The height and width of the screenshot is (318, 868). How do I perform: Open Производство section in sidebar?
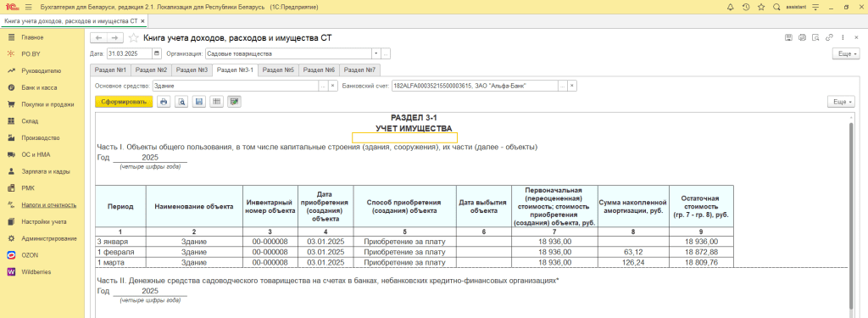41,138
